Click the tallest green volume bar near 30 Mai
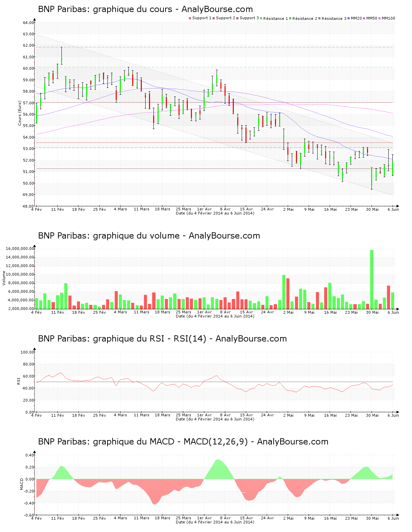This screenshot has width=412, height=532. [372, 279]
